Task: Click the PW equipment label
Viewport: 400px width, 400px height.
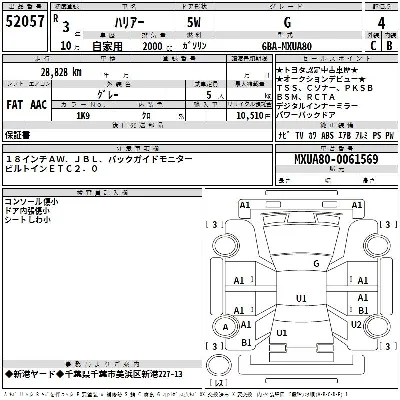Action: (389, 135)
